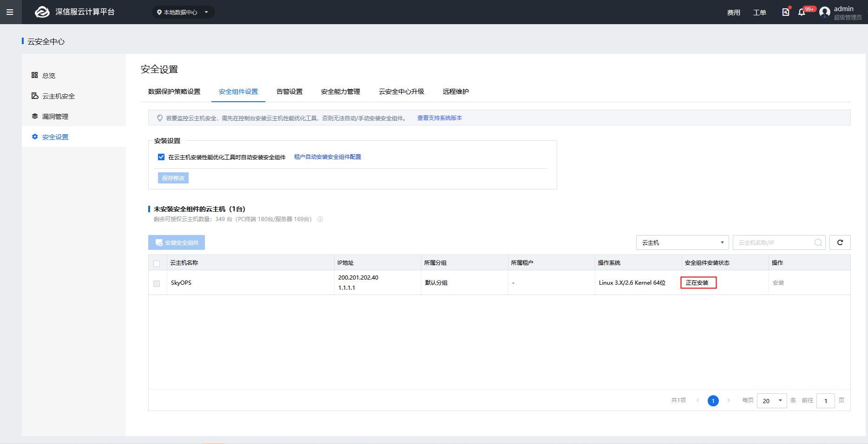Click the 云主机名称 column header
The height and width of the screenshot is (444, 868).
tap(184, 262)
